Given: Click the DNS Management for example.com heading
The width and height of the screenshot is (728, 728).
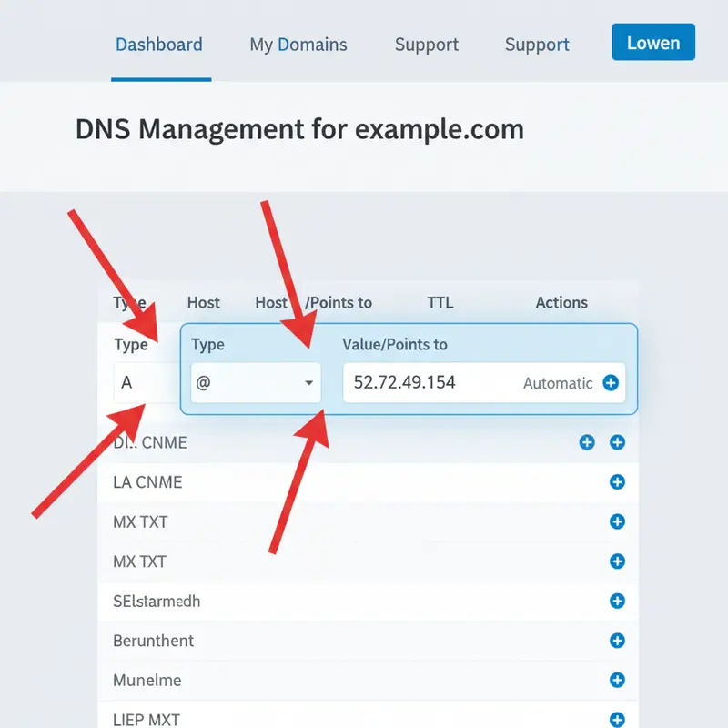Looking at the screenshot, I should tap(300, 128).
